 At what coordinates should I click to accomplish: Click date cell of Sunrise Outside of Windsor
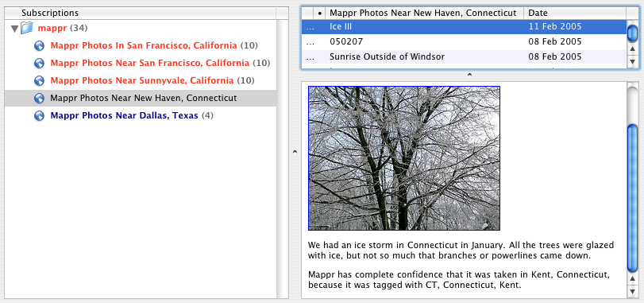555,56
